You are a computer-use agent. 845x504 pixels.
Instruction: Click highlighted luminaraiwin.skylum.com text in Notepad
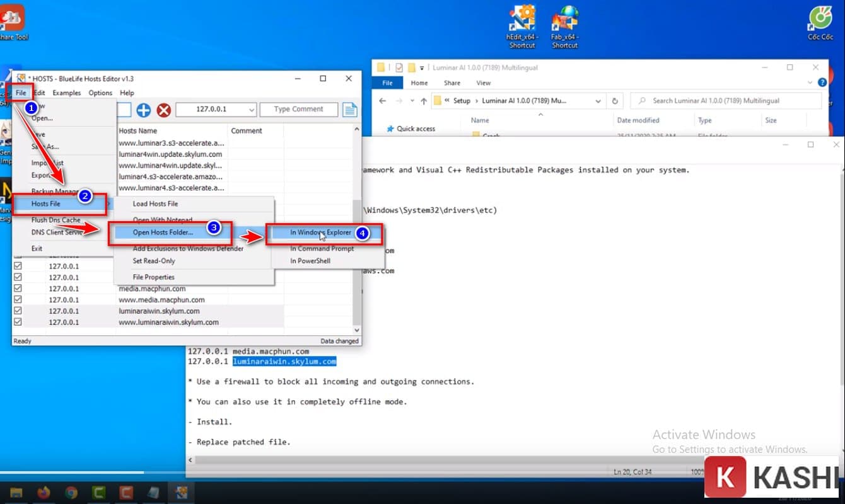(x=284, y=362)
